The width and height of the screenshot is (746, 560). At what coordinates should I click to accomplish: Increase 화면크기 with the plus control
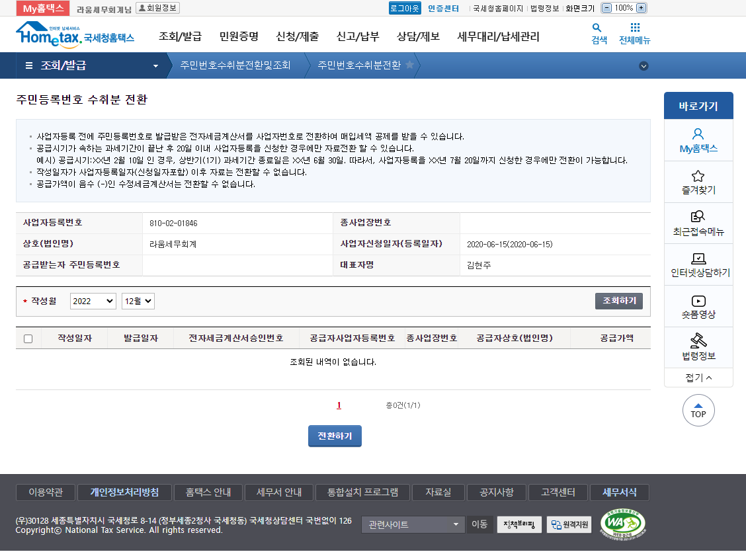click(641, 8)
